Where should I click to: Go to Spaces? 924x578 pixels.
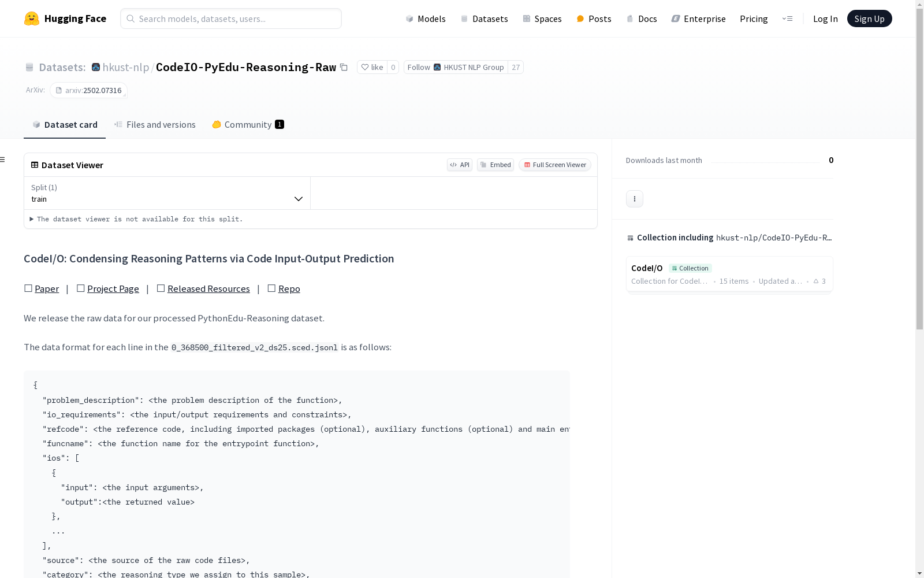tap(542, 18)
